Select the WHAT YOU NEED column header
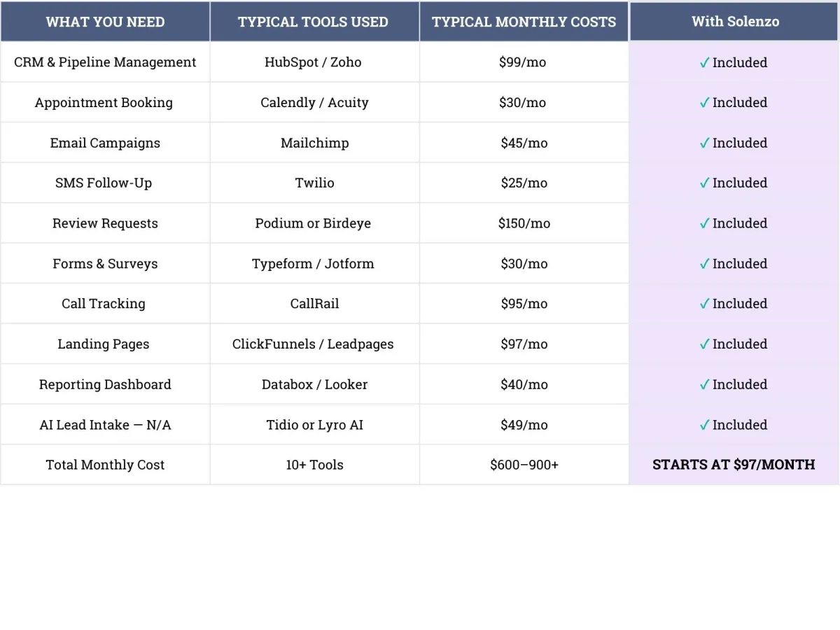This screenshot has width=840, height=630. point(105,22)
